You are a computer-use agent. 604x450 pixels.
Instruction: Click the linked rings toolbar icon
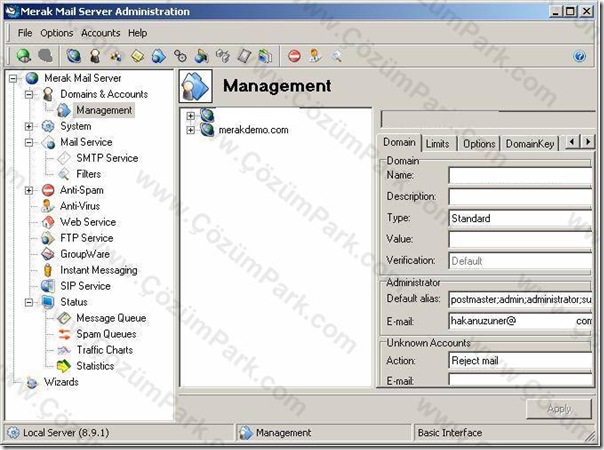click(x=180, y=56)
